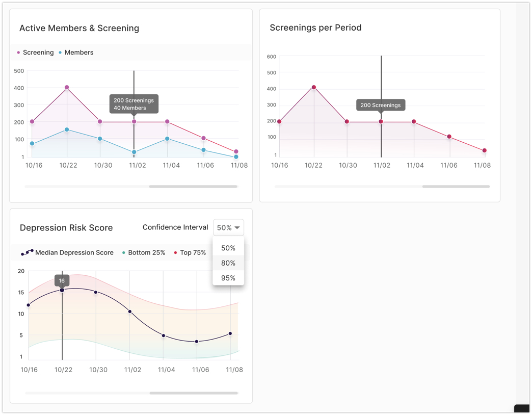Click Screenings per Period chart scrollbar
Viewport: 532px width, 415px height.
click(x=456, y=187)
